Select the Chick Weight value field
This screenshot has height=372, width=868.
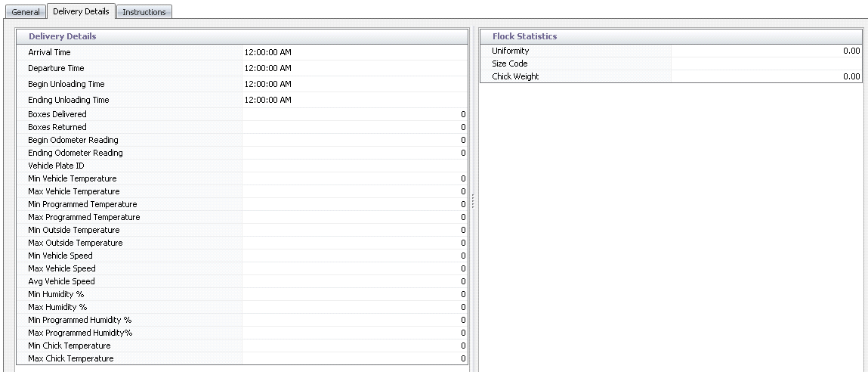point(766,76)
